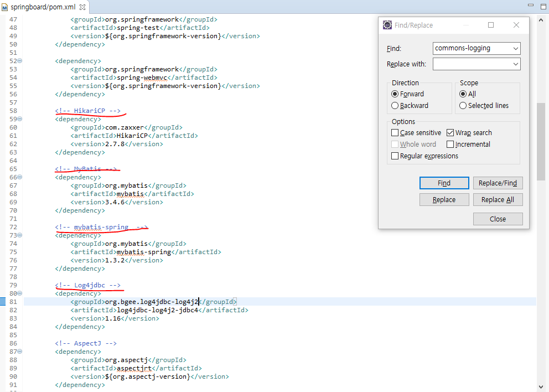
Task: Click line number 71 in the gutter
Action: pos(13,219)
